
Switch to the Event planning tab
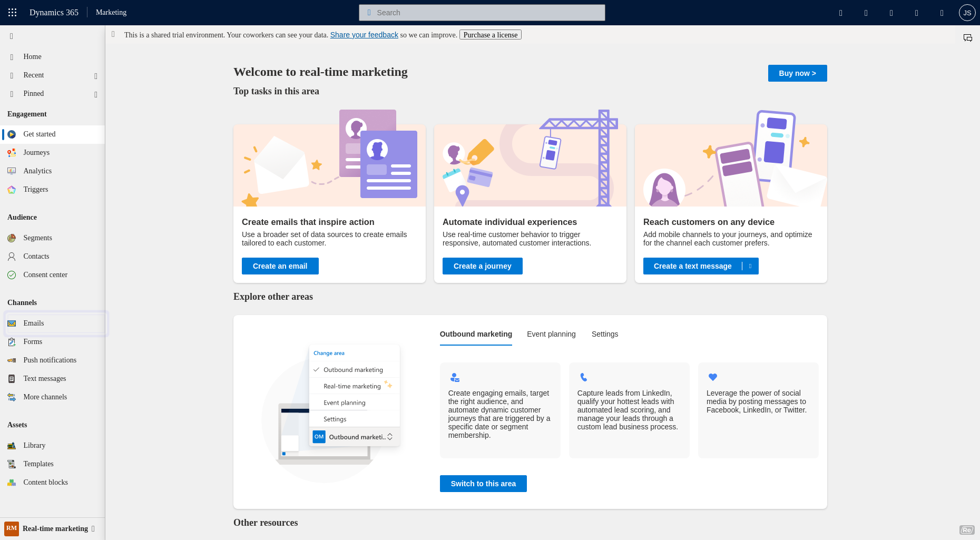pos(551,334)
